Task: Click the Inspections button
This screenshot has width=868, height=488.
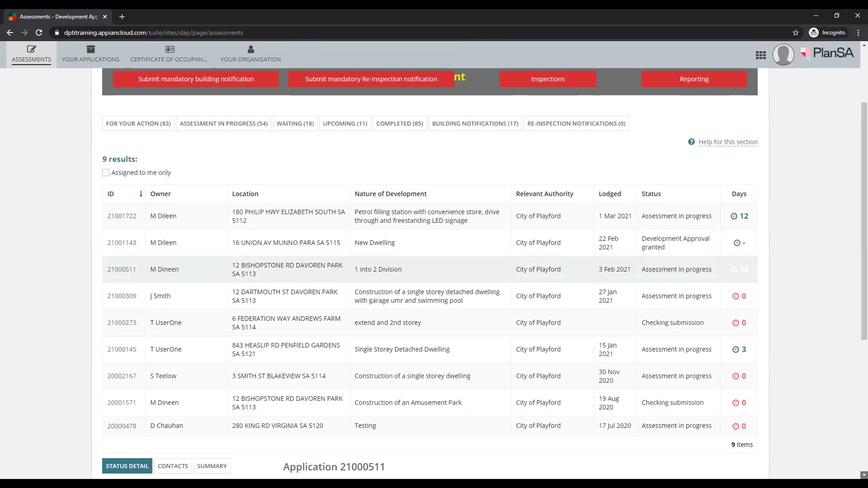Action: pos(548,79)
